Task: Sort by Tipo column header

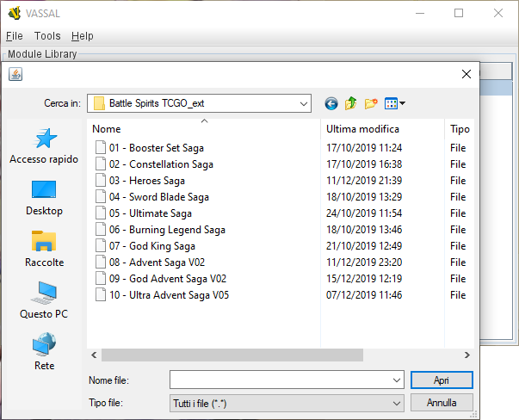Action: point(460,129)
